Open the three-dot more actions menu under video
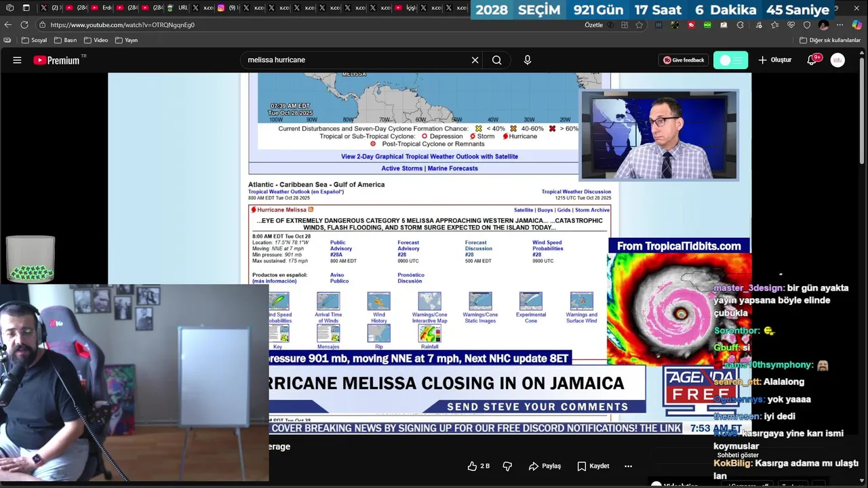Image resolution: width=868 pixels, height=488 pixels. [x=628, y=466]
